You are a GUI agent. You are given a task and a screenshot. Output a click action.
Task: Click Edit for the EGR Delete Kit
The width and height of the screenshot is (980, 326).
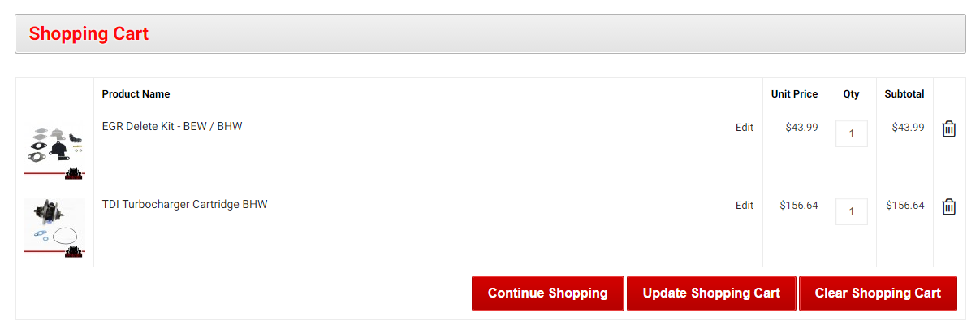[745, 128]
